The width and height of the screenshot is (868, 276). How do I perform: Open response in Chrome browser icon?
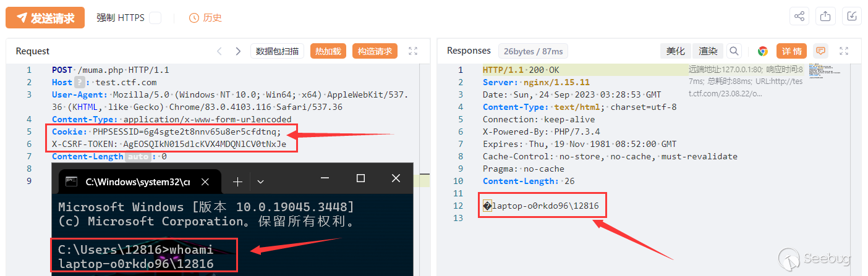point(763,51)
